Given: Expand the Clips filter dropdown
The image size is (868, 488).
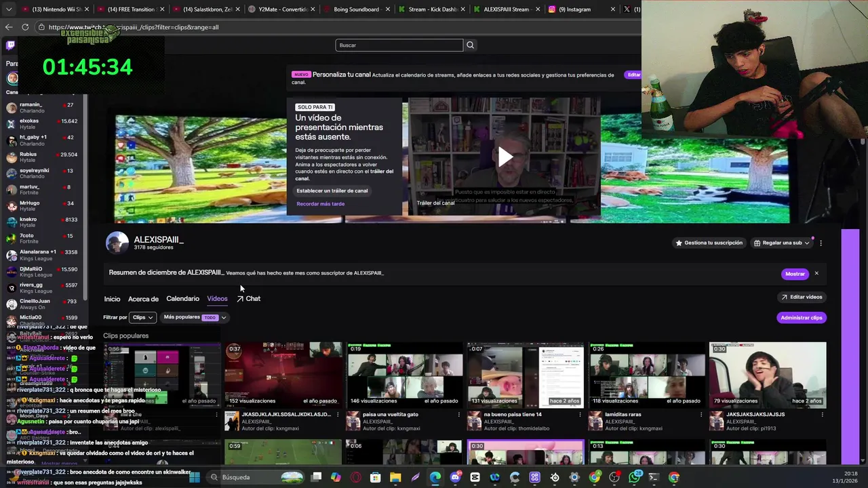Looking at the screenshot, I should (x=142, y=317).
